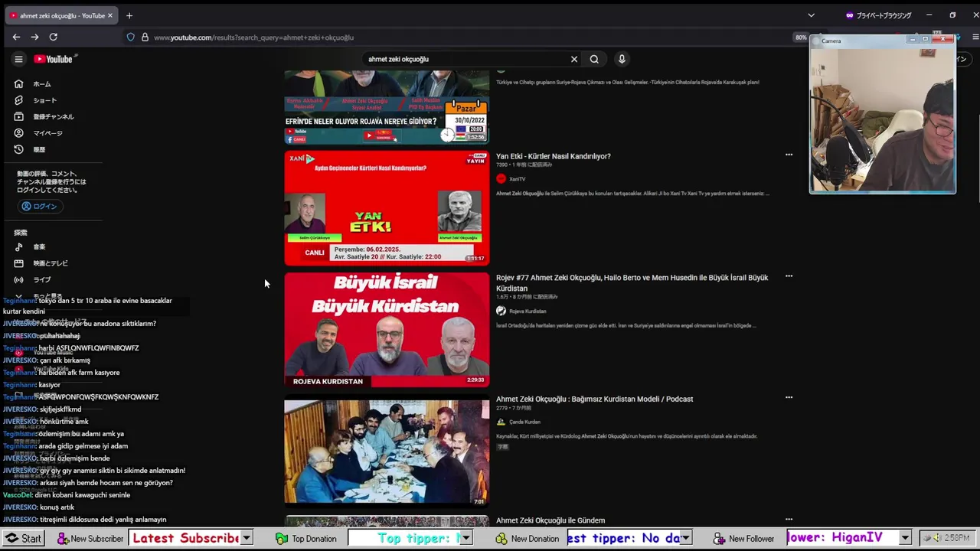This screenshot has width=980, height=551.
Task: Reload the page in the browser
Action: click(53, 37)
